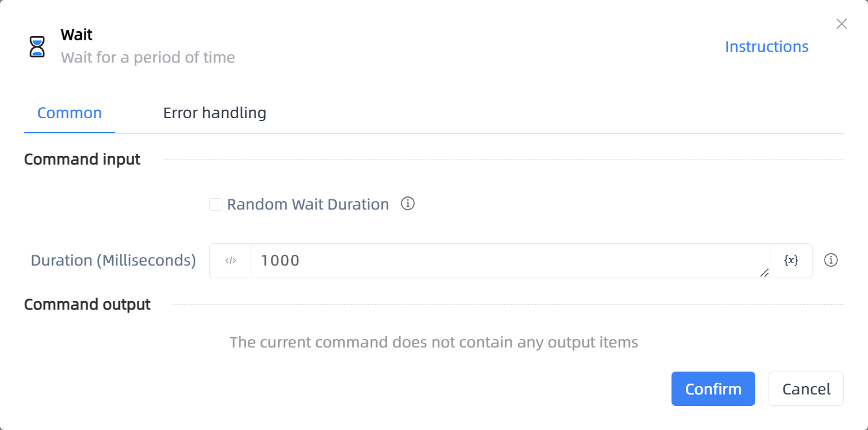Viewport: 868px width, 430px height.
Task: Click the no output items message text
Action: [434, 343]
